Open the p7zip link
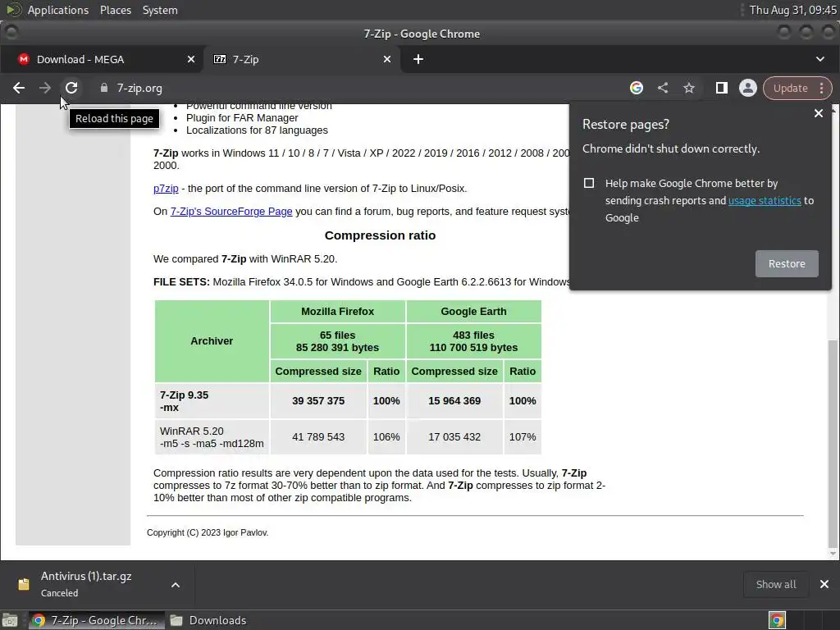This screenshot has height=630, width=840. pos(166,189)
